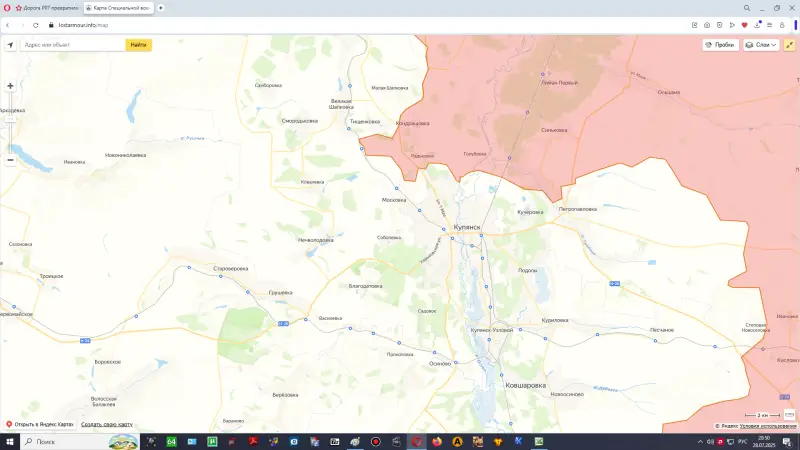Screen dimensions: 800x450
Task: Click the geolocation arrow icon
Action: point(10,45)
